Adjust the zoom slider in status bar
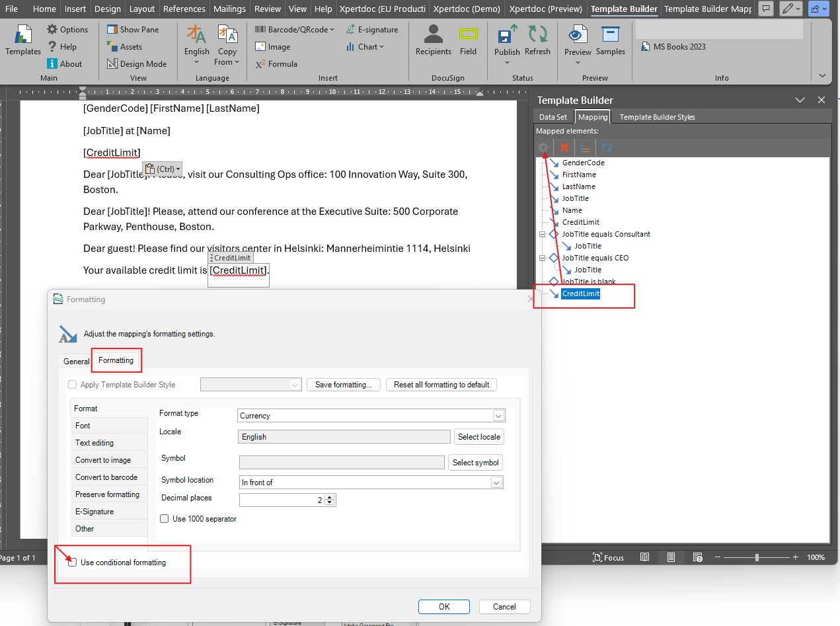Screen dimensions: 840x626 click(x=757, y=557)
